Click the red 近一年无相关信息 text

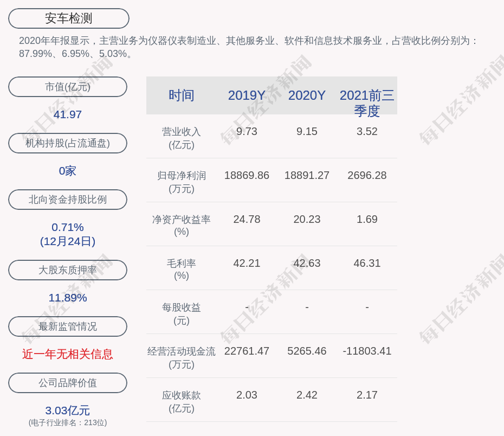click(68, 354)
